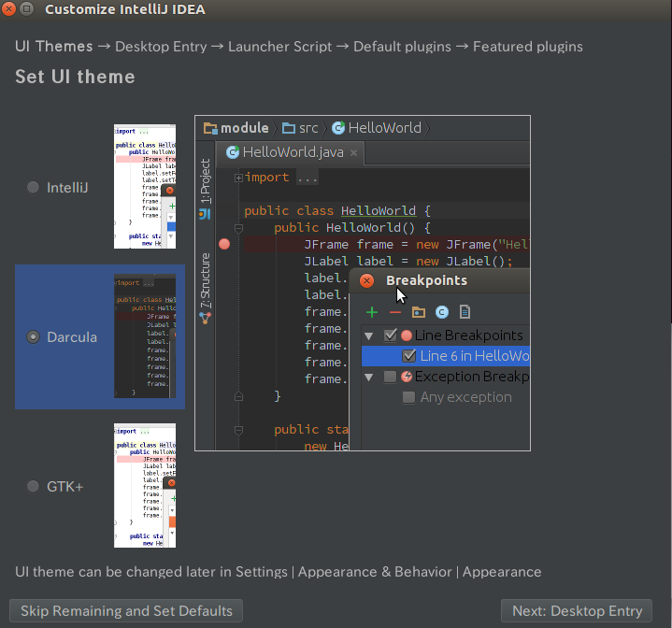Click the red breakpoint dot in gutter
The width and height of the screenshot is (672, 628).
[x=224, y=244]
